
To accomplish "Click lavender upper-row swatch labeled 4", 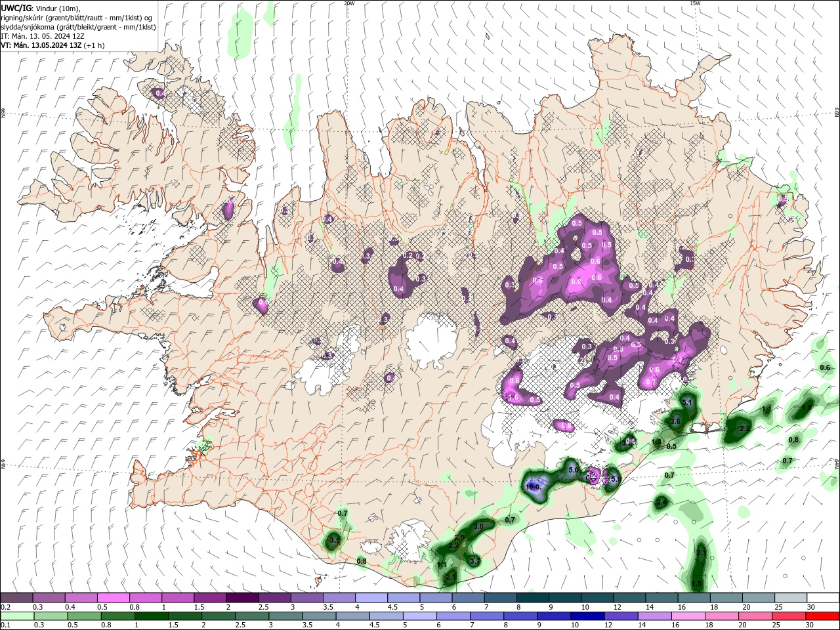I will (x=371, y=598).
